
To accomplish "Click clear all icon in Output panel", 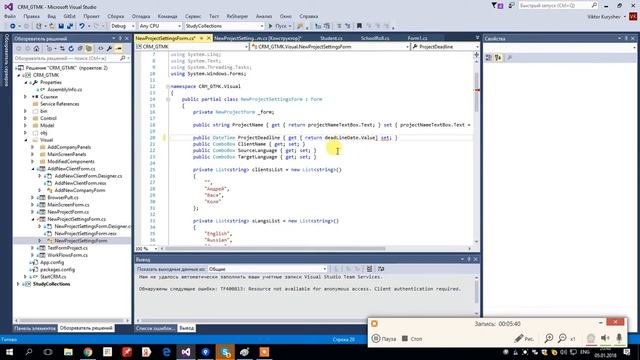I will tap(369, 269).
